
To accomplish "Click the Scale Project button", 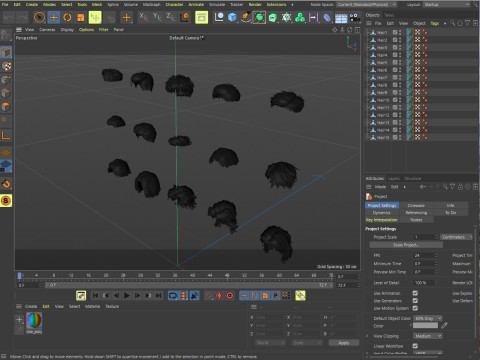I will pyautogui.click(x=406, y=245).
